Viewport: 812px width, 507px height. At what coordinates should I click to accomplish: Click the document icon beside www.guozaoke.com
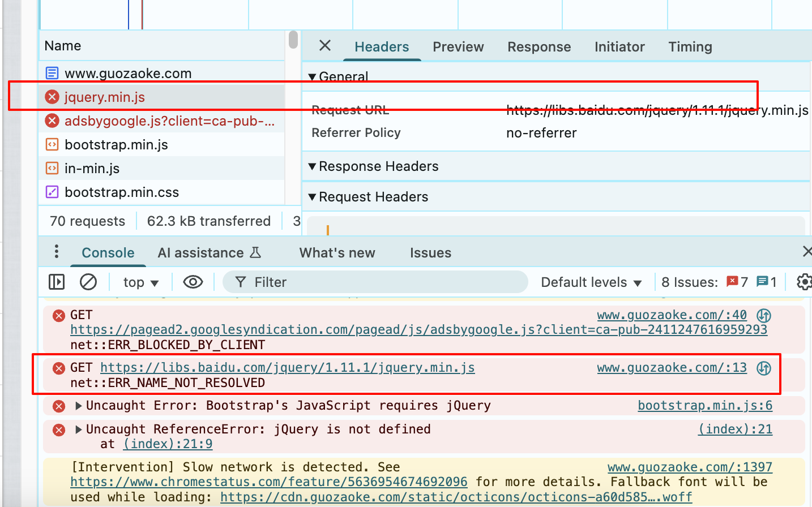pos(52,73)
